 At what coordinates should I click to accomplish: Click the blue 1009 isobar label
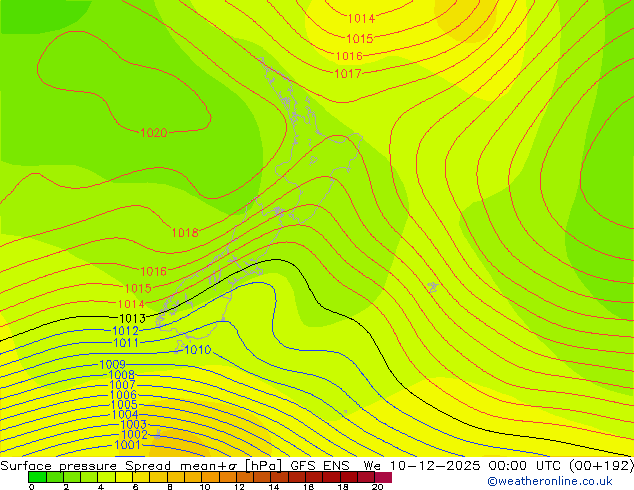pos(113,365)
